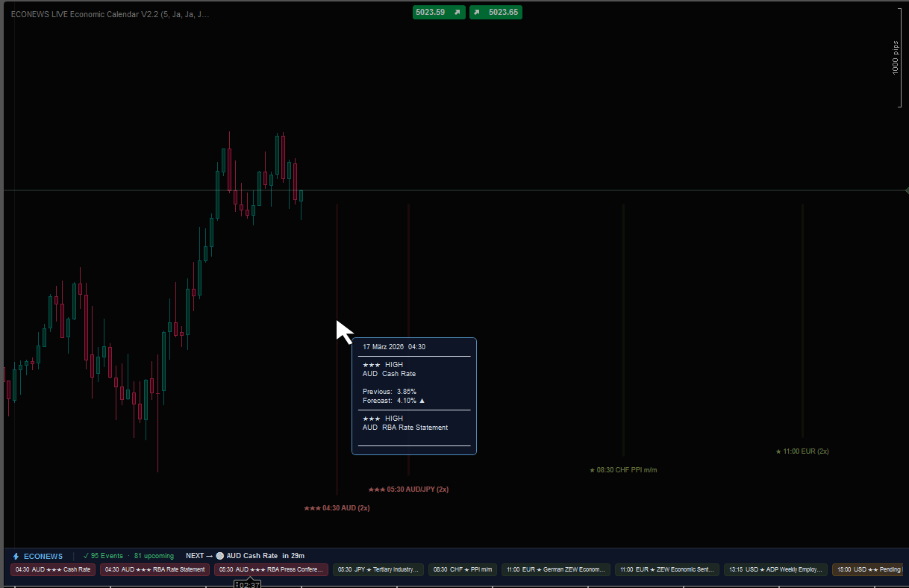Click the arrow icon inside the 5023.59 price box

[x=457, y=12]
